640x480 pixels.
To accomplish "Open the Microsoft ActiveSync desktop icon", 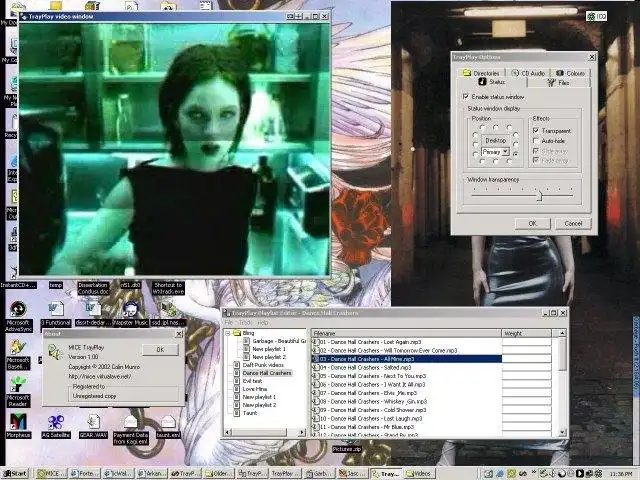I will pos(18,309).
